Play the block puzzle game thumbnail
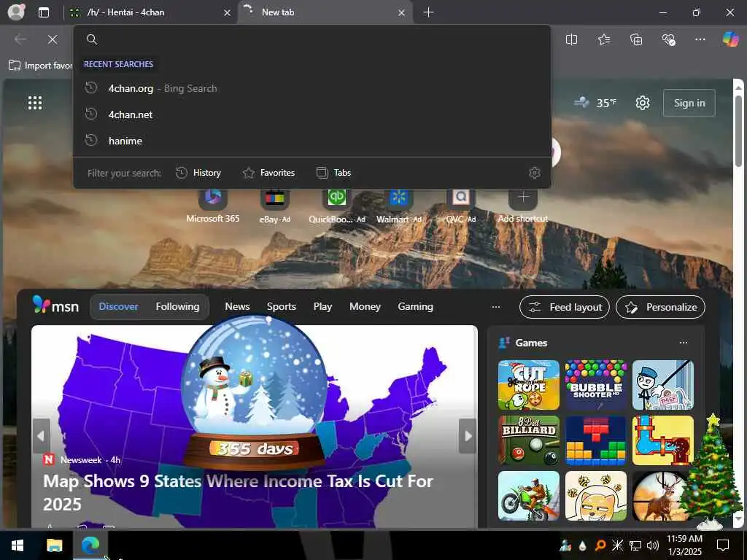747x560 pixels. pos(596,440)
